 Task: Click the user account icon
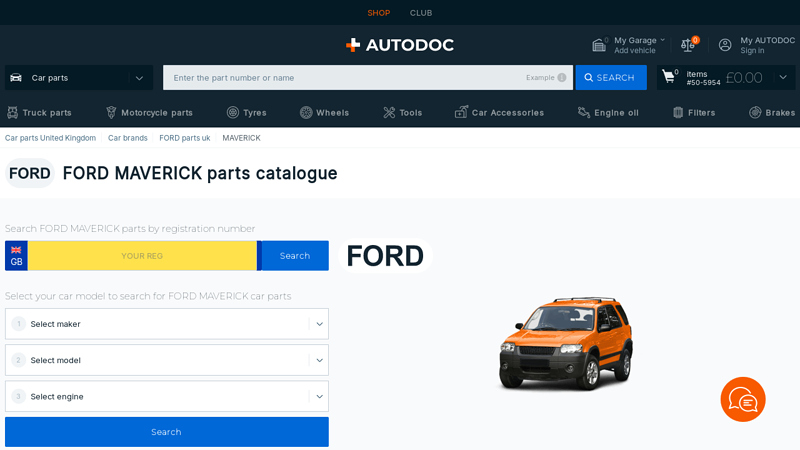point(725,45)
